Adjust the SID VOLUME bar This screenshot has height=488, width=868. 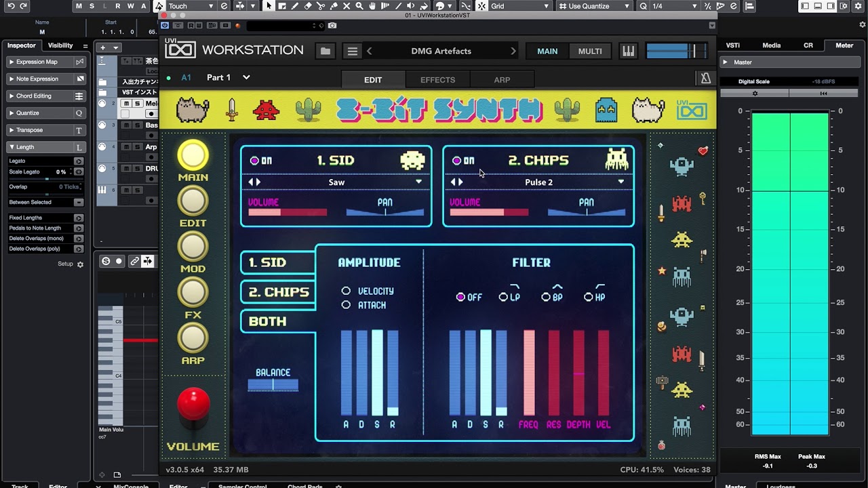tap(288, 212)
